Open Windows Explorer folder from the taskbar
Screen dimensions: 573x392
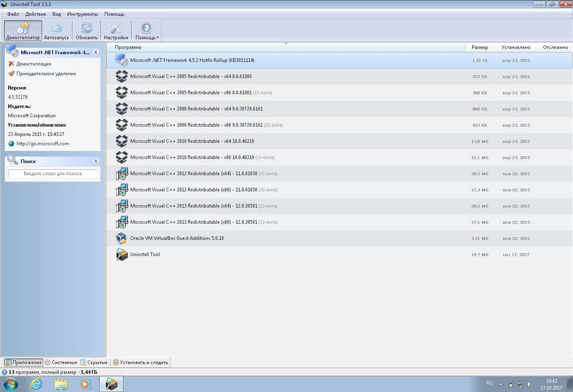[x=61, y=384]
